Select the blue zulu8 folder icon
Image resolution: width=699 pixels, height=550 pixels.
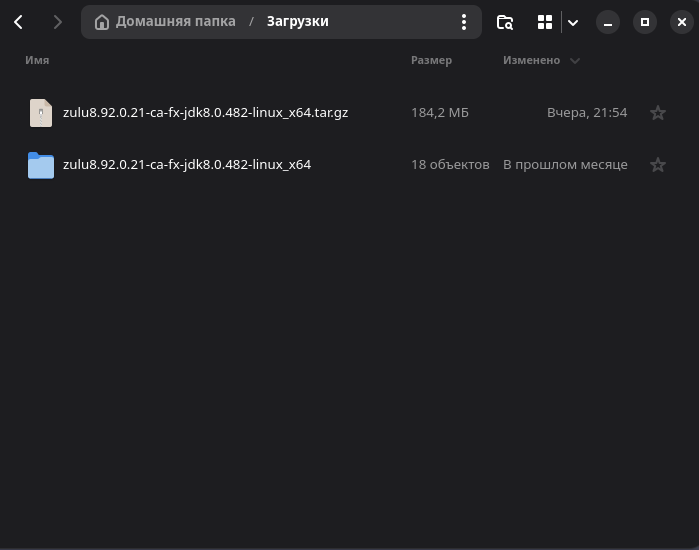41,165
